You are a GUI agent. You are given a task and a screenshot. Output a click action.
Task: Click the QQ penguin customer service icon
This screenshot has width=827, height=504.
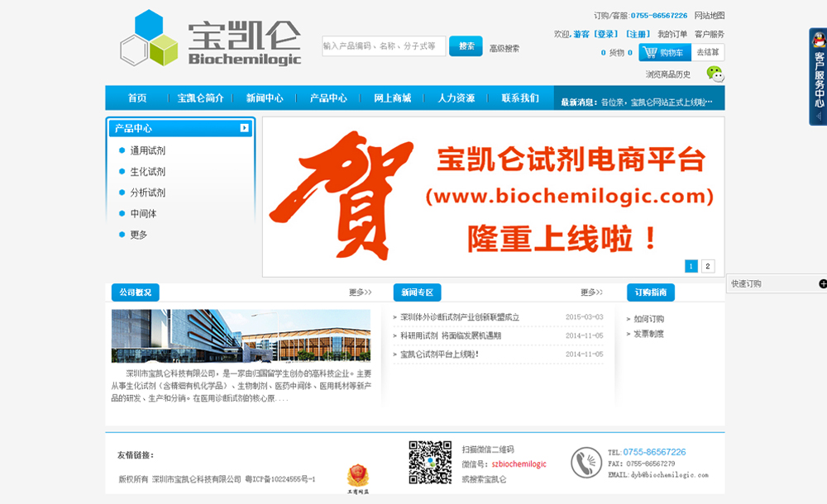click(x=819, y=40)
